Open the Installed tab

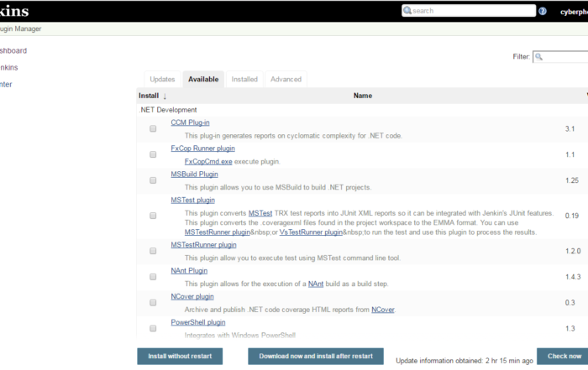tap(244, 79)
